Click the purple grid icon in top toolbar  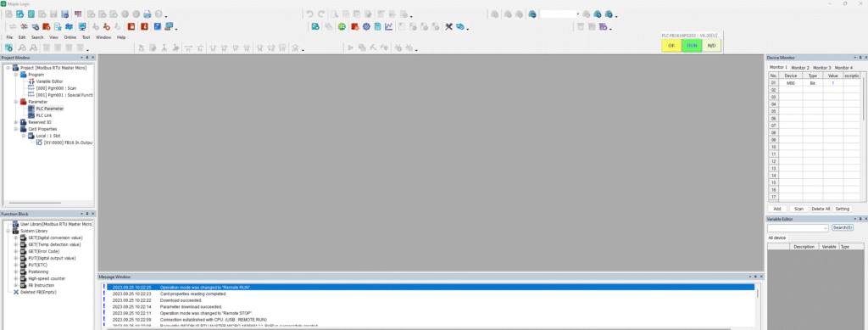pyautogui.click(x=78, y=14)
